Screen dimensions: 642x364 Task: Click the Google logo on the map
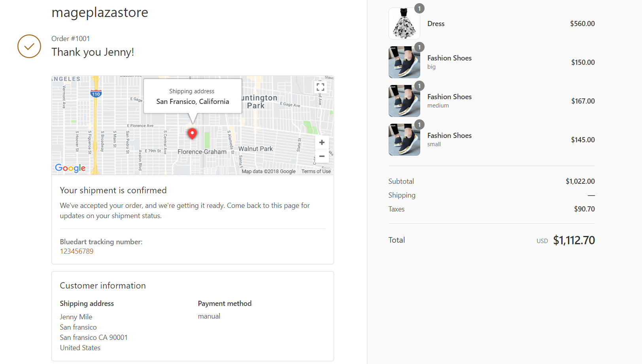pos(70,168)
